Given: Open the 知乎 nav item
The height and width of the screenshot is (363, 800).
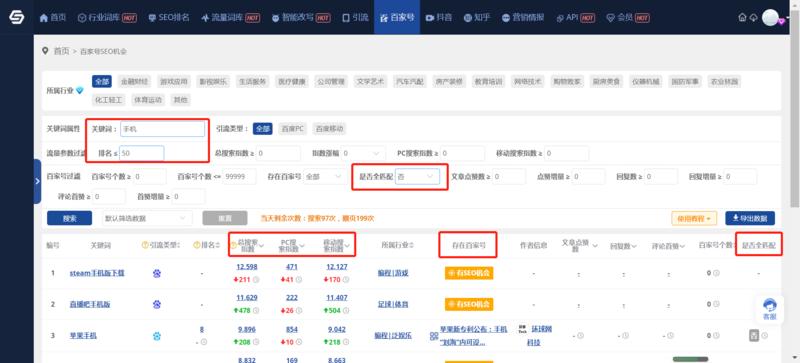Looking at the screenshot, I should click(x=477, y=17).
